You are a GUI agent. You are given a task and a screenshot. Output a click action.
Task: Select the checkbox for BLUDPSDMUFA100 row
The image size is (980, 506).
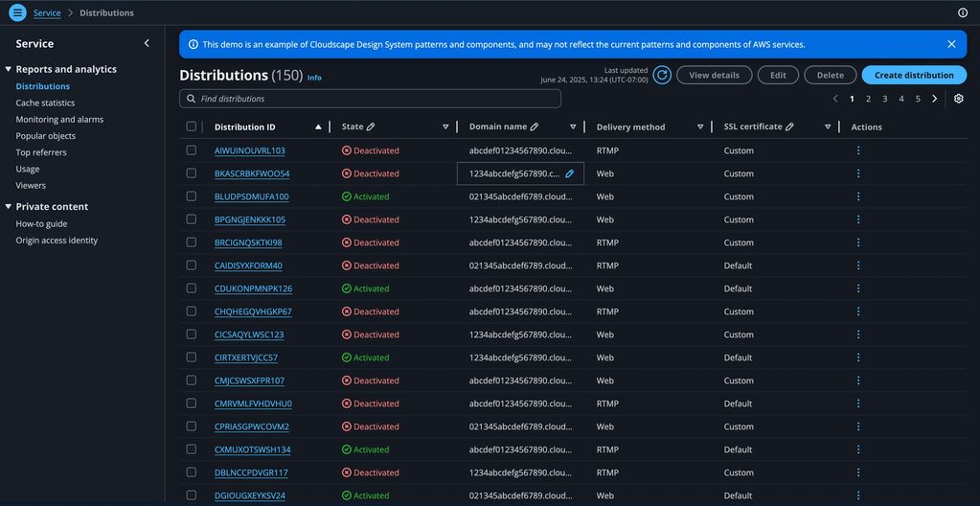click(x=192, y=196)
